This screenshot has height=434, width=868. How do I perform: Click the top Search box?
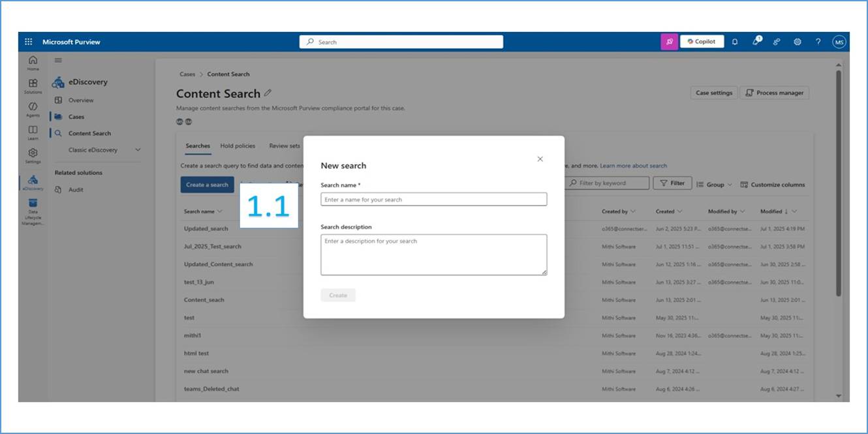(x=401, y=42)
